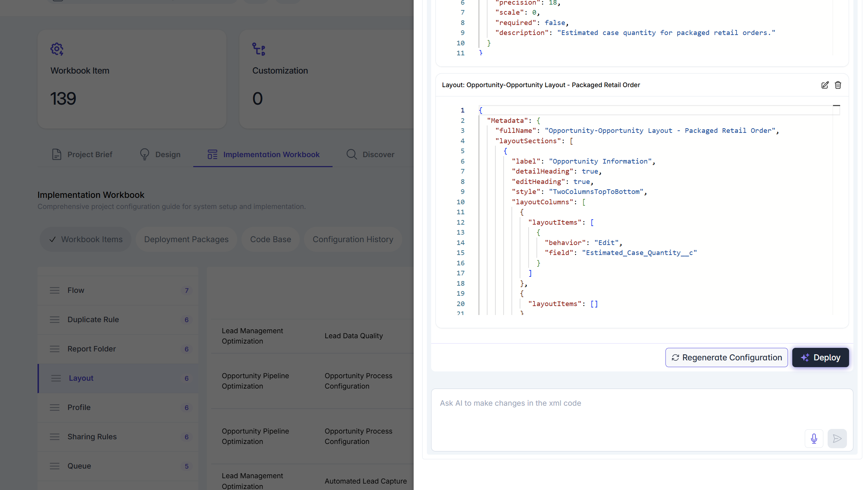This screenshot has height=490, width=868.
Task: Select Report Folder in the list
Action: [118, 349]
